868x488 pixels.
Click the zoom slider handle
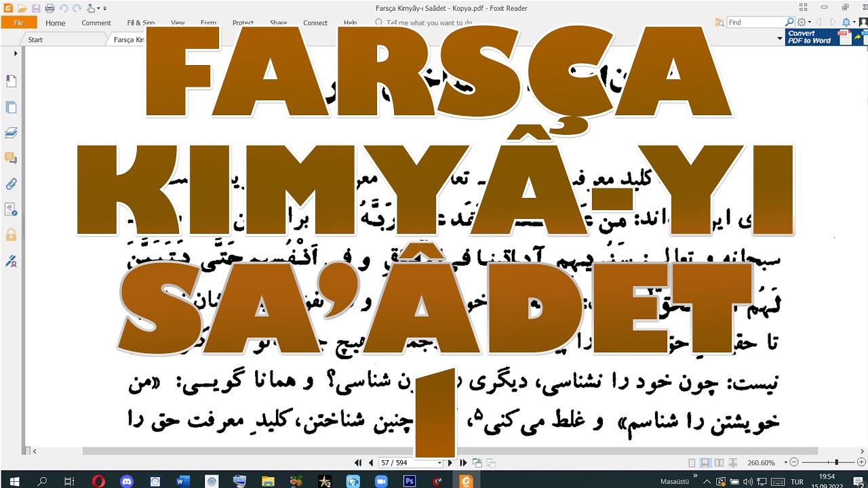pos(836,462)
